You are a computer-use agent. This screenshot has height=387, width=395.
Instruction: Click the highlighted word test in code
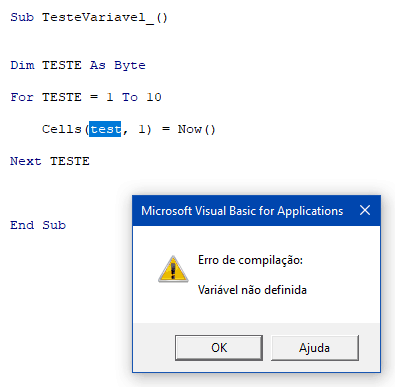pyautogui.click(x=105, y=129)
